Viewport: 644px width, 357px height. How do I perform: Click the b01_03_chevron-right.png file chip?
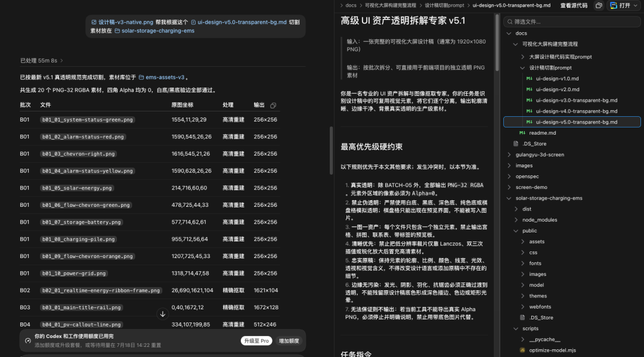(79, 154)
